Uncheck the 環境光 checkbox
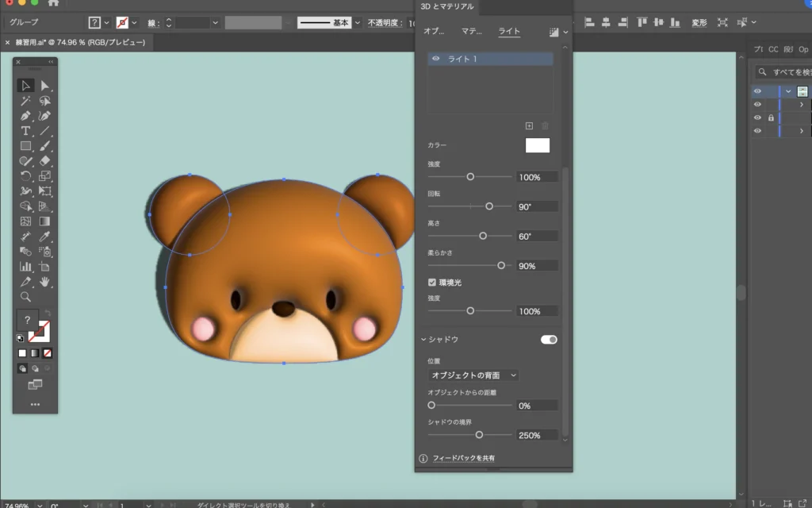The image size is (812, 508). [x=432, y=282]
